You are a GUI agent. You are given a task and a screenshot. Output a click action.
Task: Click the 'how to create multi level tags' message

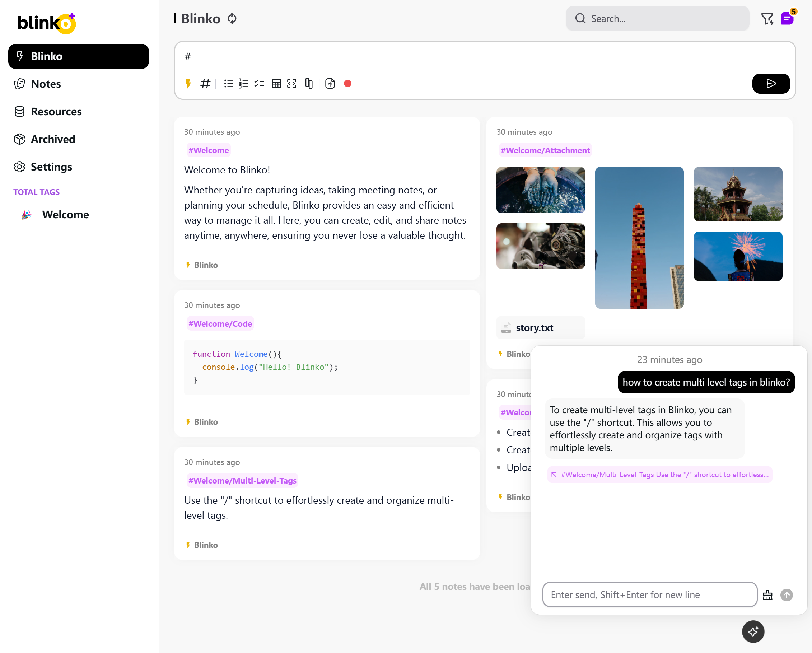pyautogui.click(x=706, y=382)
